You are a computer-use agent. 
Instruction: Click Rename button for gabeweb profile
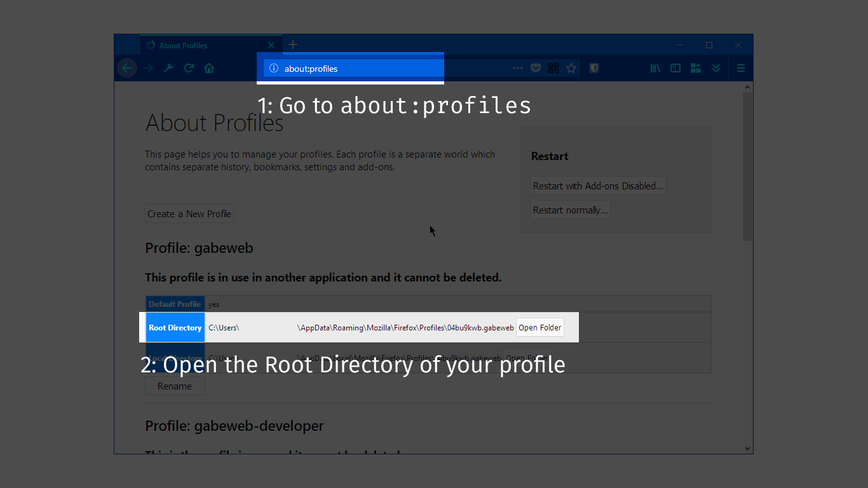click(175, 386)
